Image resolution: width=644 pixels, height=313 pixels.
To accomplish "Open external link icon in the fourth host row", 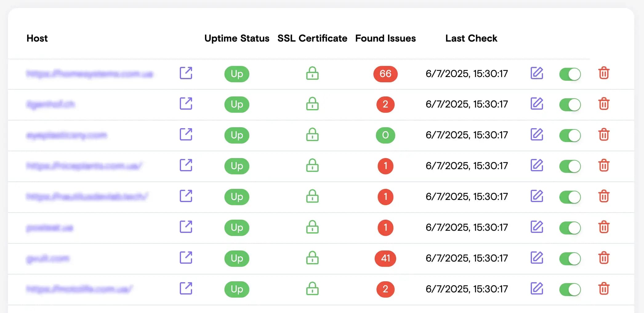I will (186, 165).
